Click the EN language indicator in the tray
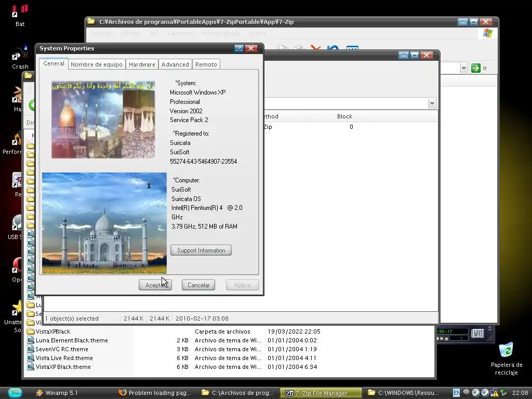 tap(456, 393)
